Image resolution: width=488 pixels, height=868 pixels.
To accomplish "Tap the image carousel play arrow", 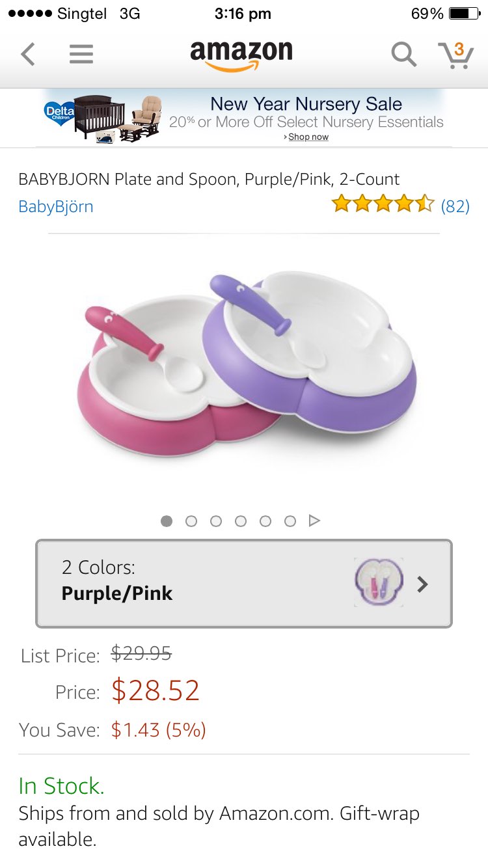I will [x=314, y=521].
